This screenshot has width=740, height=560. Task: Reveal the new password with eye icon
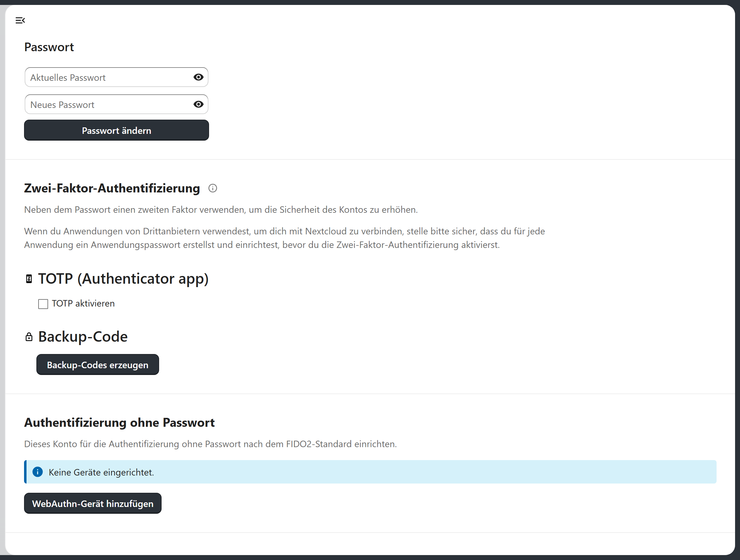pyautogui.click(x=198, y=104)
